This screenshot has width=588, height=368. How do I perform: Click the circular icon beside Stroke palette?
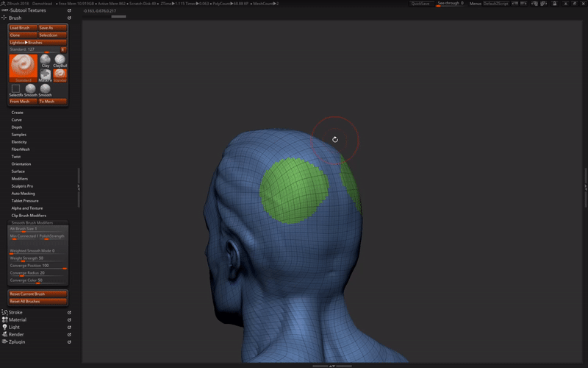coord(69,312)
